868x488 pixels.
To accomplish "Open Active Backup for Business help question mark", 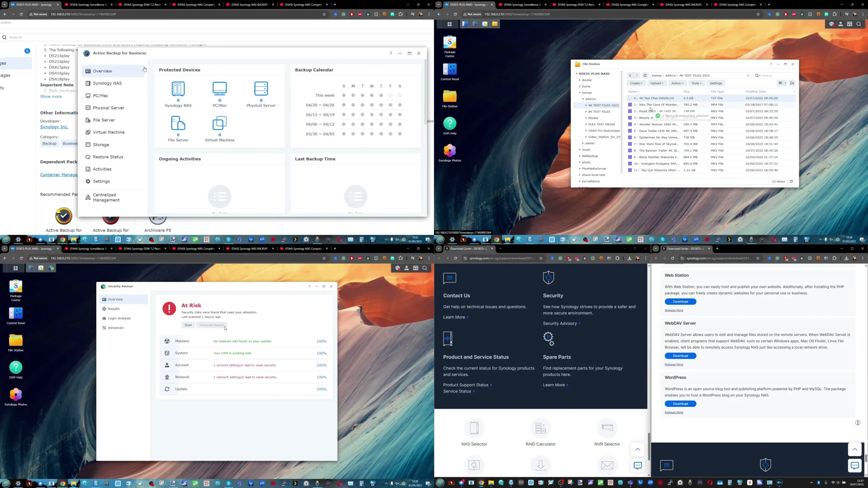I will (391, 53).
